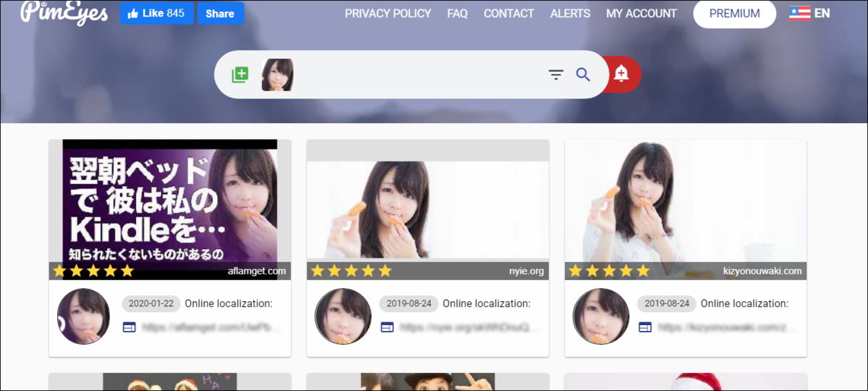Viewport: 868px width, 391px height.
Task: Click the five-star rating on nyie.org card
Action: 352,271
